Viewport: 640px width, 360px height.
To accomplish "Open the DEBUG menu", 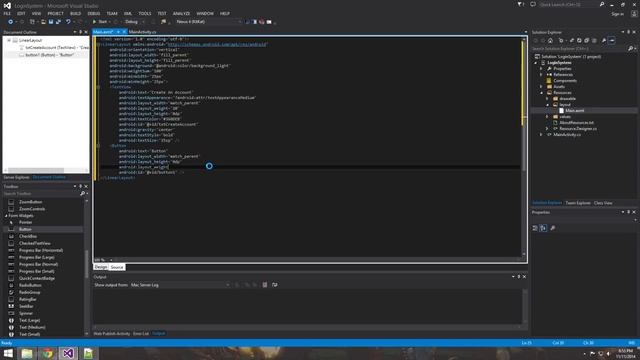I will (x=94, y=13).
